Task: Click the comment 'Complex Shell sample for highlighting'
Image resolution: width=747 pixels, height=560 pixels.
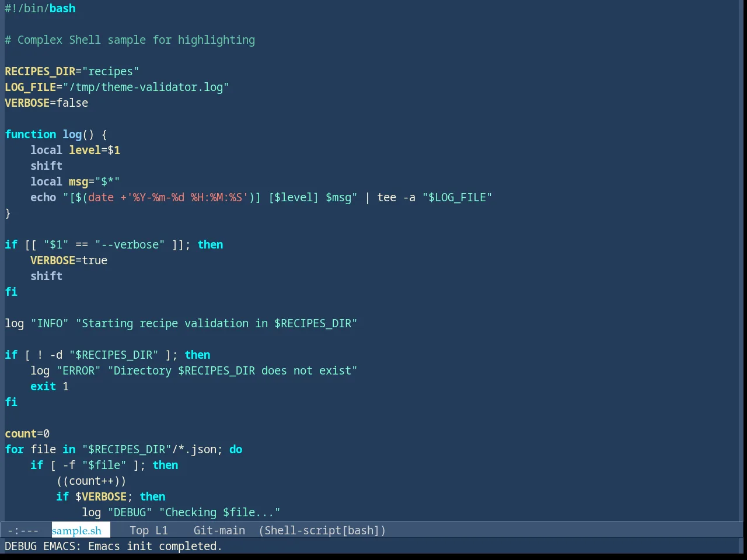Action: (x=136, y=40)
